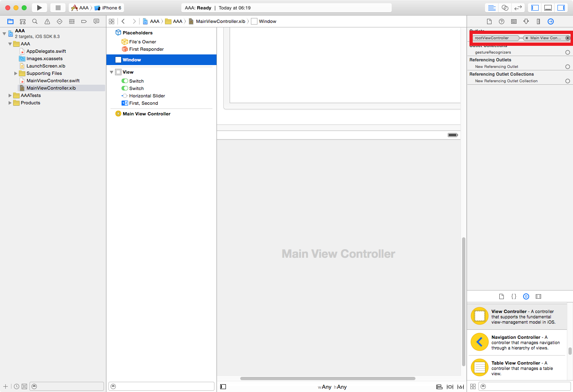Viewport: 573px width, 392px height.
Task: Open the Breakpoint navigator
Action: click(x=84, y=21)
